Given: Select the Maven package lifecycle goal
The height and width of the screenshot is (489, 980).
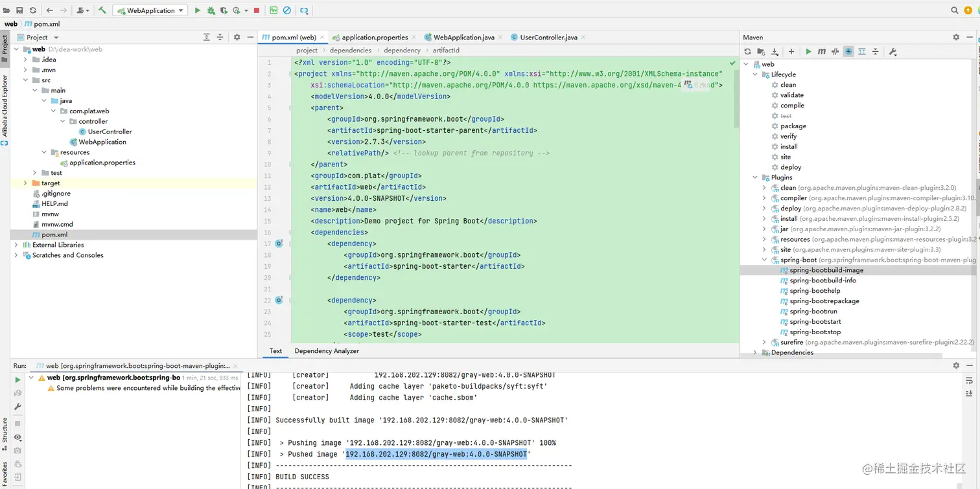Looking at the screenshot, I should tap(793, 126).
